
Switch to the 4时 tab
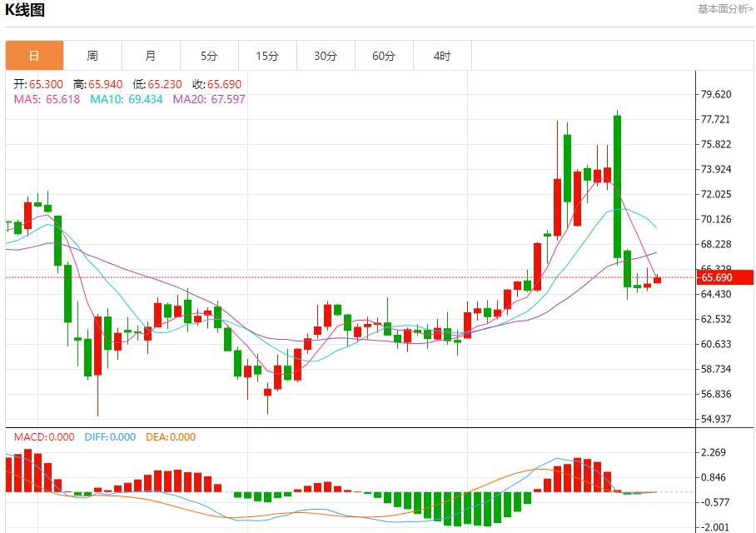(442, 56)
